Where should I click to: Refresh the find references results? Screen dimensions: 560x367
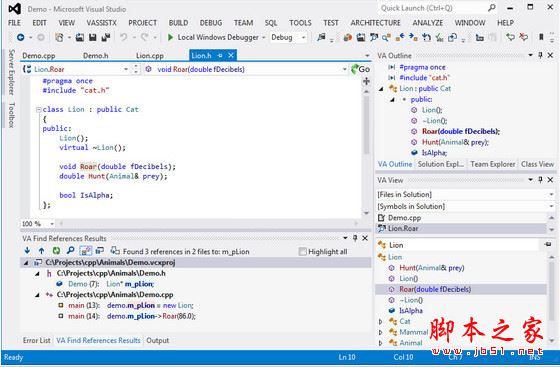tap(56, 251)
